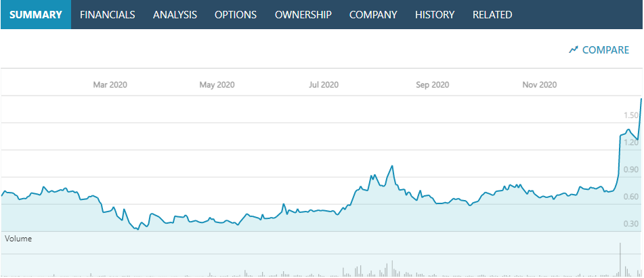Click the Nov 2020 axis label
Image resolution: width=644 pixels, height=278 pixels.
540,85
